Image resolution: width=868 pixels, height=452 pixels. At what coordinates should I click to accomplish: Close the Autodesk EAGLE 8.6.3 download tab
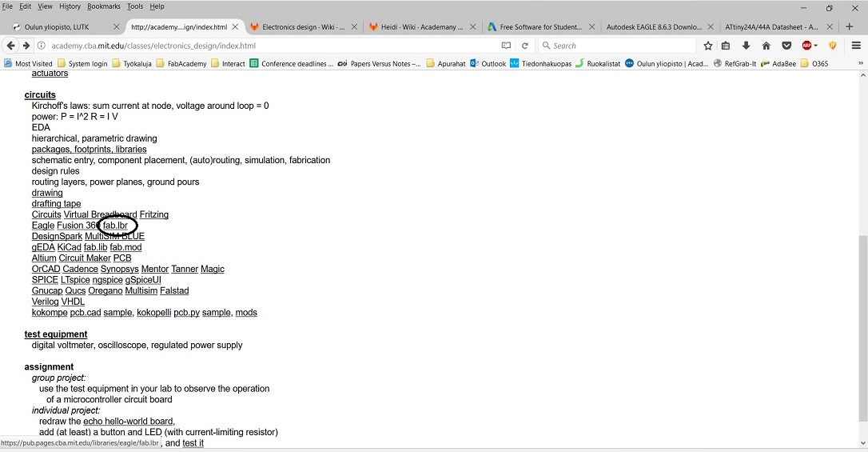coord(711,26)
